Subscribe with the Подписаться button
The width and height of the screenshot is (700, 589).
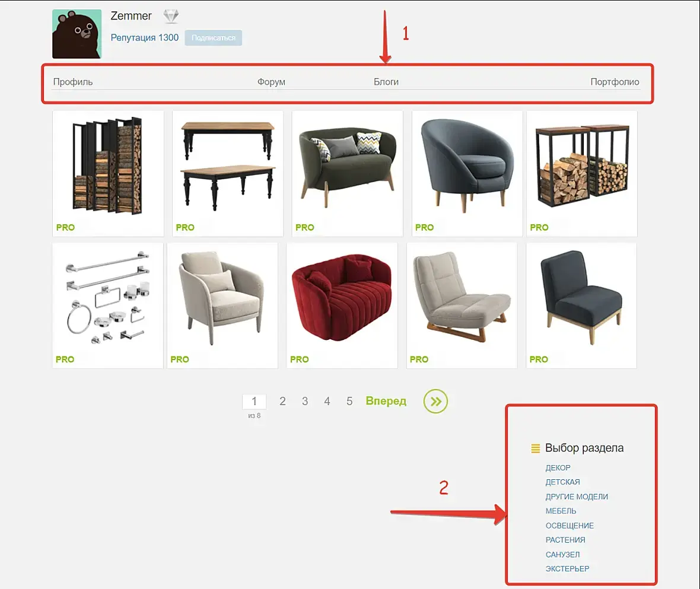[x=214, y=38]
